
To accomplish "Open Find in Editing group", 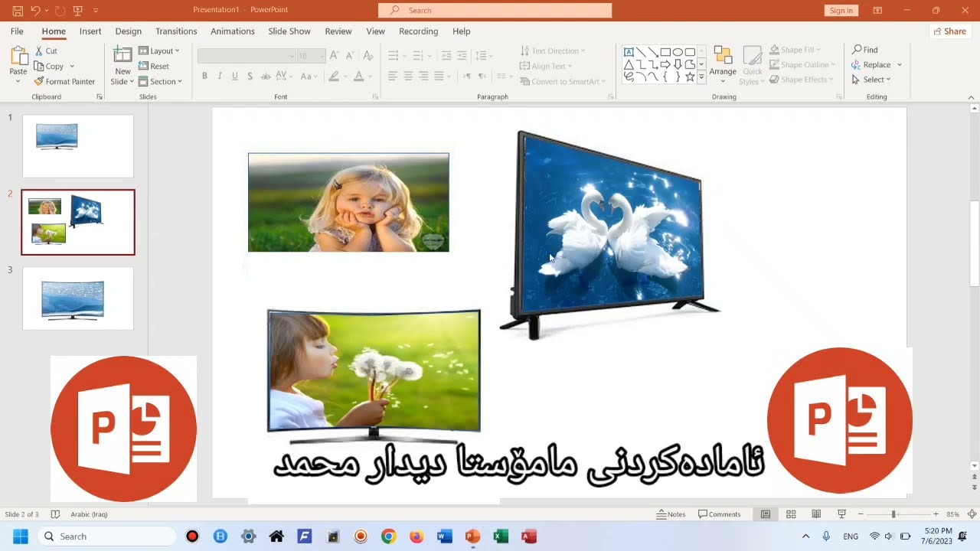I will click(x=865, y=50).
